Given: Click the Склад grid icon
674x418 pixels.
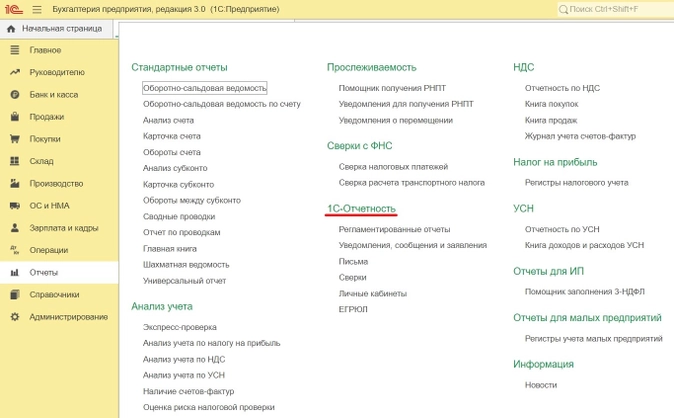Looking at the screenshot, I should pyautogui.click(x=15, y=161).
